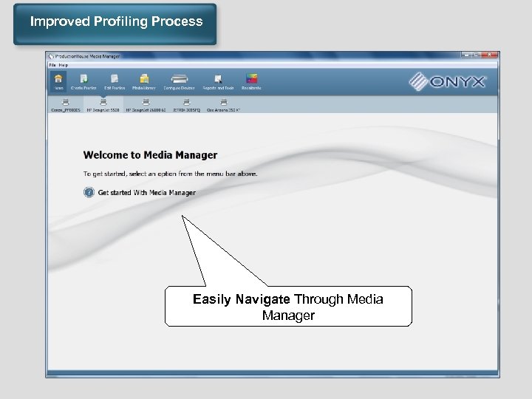Open the Home section in toolbar
The image size is (532, 399).
pyautogui.click(x=58, y=82)
